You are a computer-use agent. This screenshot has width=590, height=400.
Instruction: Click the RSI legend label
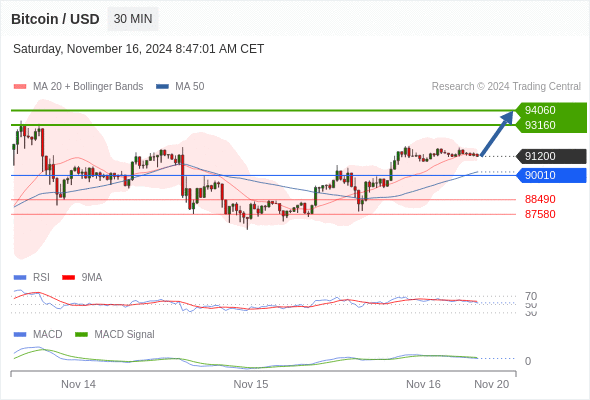pos(41,278)
